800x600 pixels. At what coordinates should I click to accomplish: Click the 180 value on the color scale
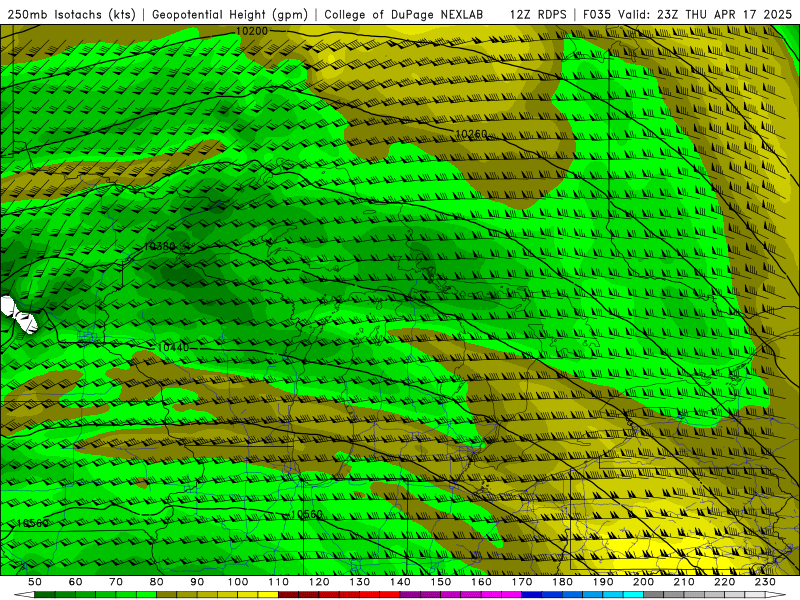[562, 582]
